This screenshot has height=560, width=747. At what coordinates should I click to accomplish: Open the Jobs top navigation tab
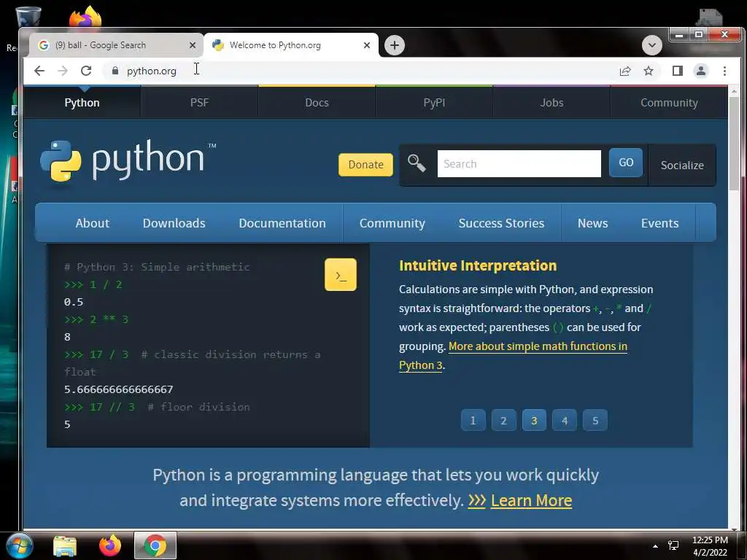[551, 102]
